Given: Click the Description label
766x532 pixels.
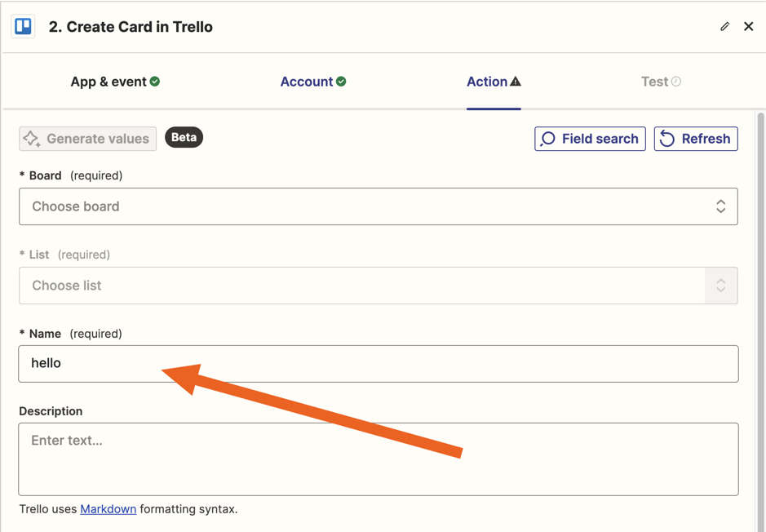Looking at the screenshot, I should 51,411.
